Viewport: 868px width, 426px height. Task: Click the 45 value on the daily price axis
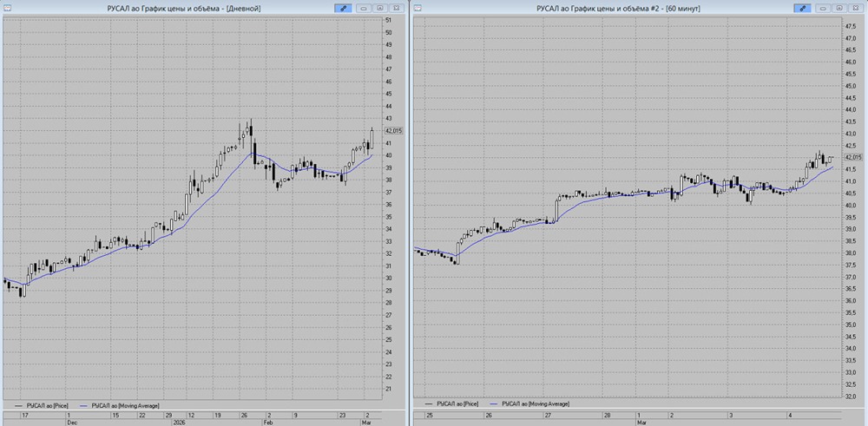pyautogui.click(x=389, y=94)
